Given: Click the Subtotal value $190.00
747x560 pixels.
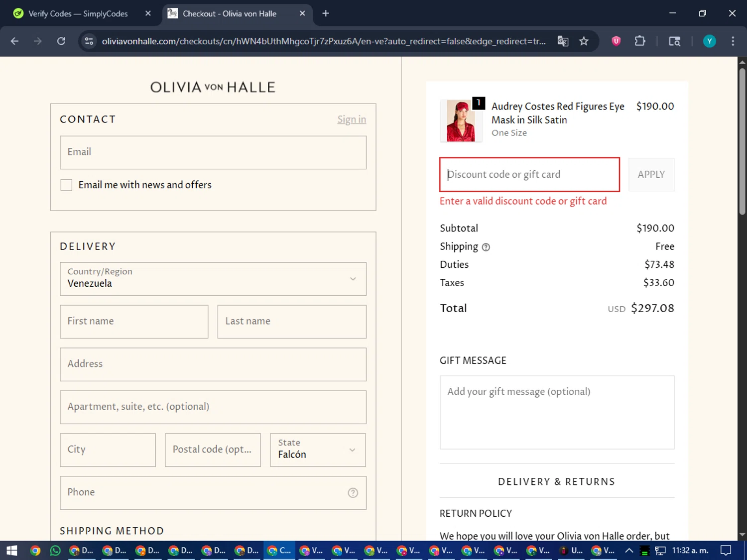Looking at the screenshot, I should point(655,228).
